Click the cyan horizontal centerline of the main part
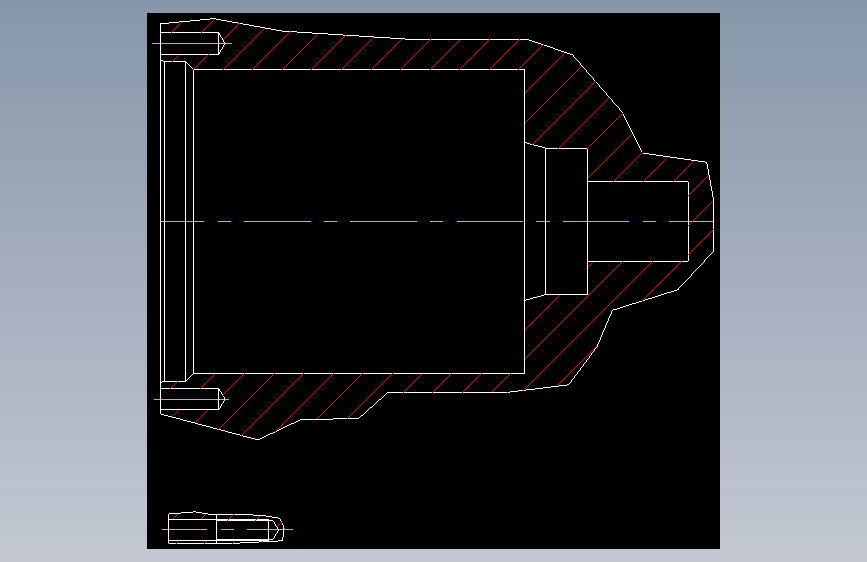 pos(437,221)
